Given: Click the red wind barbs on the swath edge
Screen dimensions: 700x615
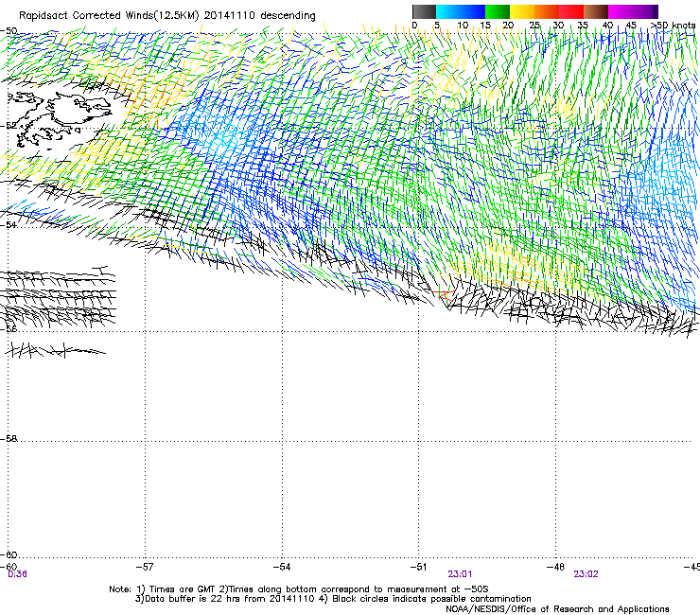Looking at the screenshot, I should pos(445,295).
